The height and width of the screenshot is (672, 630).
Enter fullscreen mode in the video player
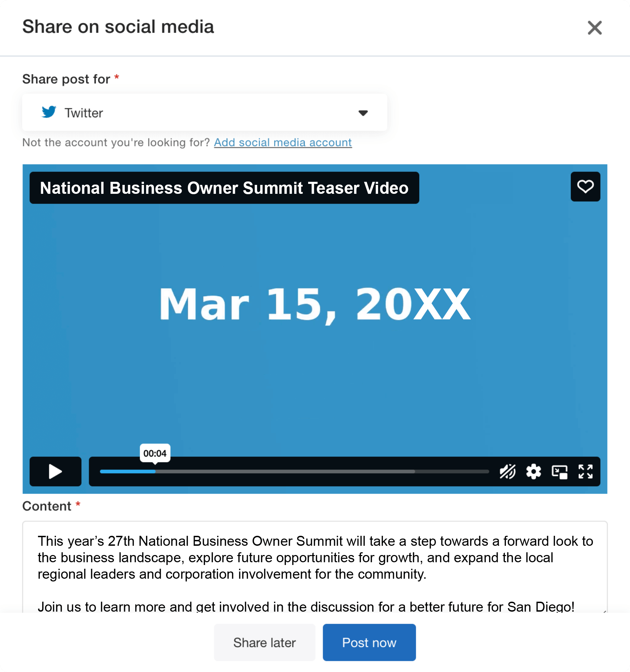585,471
